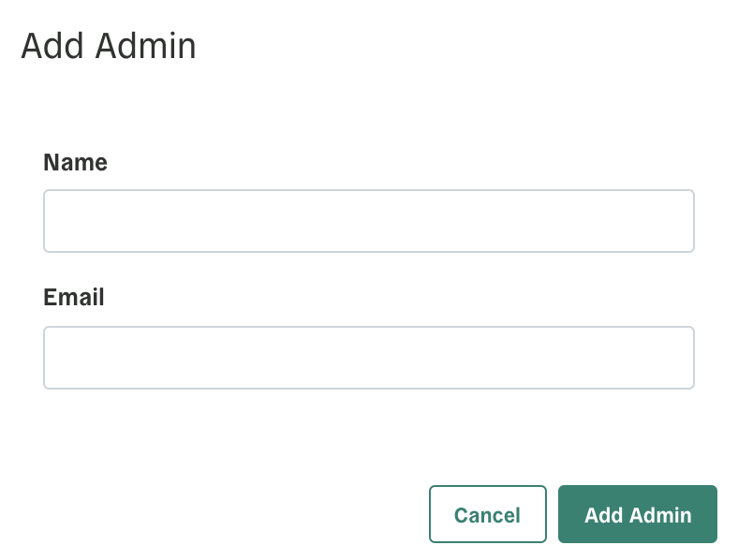738x560 pixels.
Task: Focus the Email text box
Action: click(368, 357)
